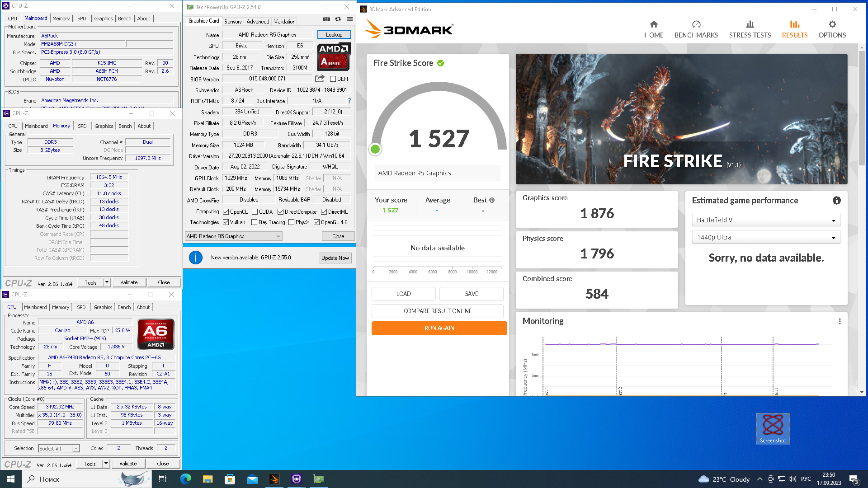The height and width of the screenshot is (488, 868).
Task: Click the Fire Strike Score valid checkmark
Action: pyautogui.click(x=441, y=63)
